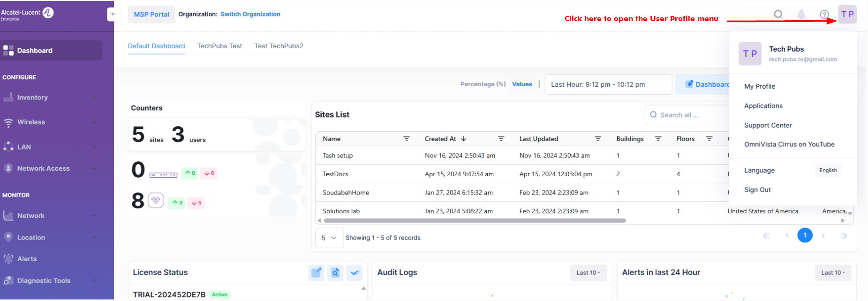Open the notifications bell icon
The image size is (868, 301).
tap(801, 15)
